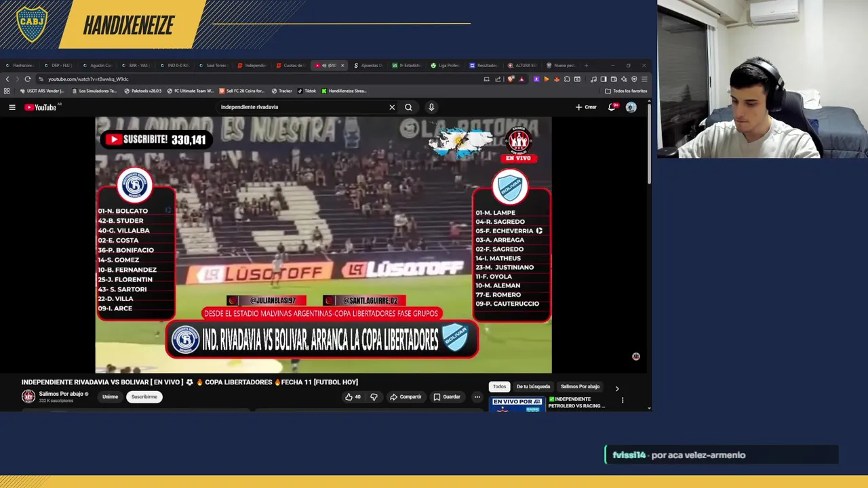Image resolution: width=868 pixels, height=488 pixels.
Task: Open the Brave shields lion icon
Action: point(511,79)
